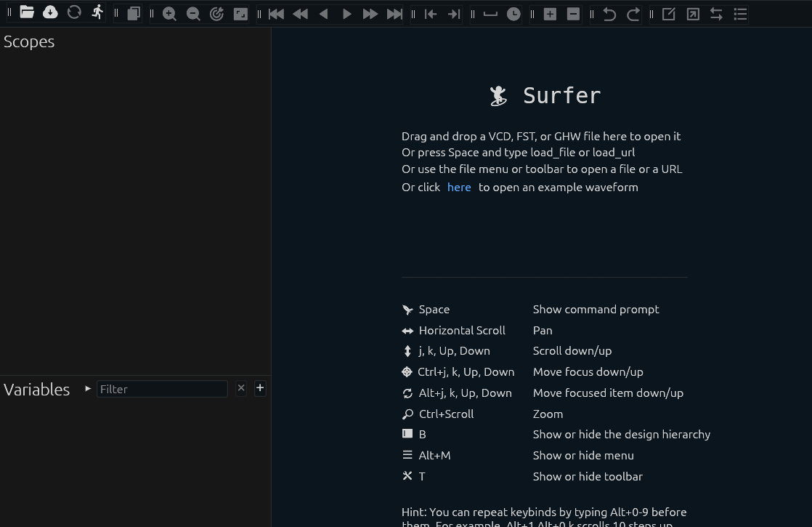Screen dimensions: 812x527
Task: Zoom out using the magnifier minus icon
Action: point(193,14)
